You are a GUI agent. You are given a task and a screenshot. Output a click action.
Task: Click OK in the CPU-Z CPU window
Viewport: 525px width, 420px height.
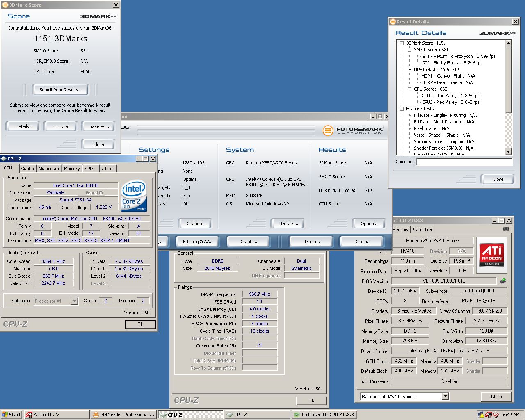click(140, 324)
